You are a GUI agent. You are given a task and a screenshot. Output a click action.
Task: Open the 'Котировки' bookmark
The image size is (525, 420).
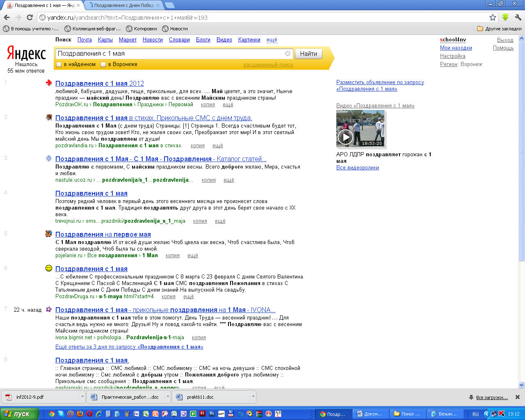[142, 29]
